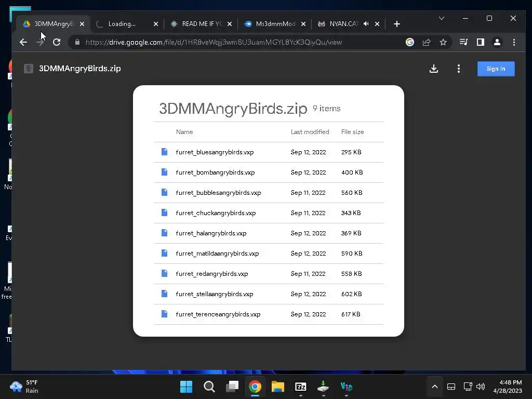
Task: Click furret_bombangrybirds.vxp file name
Action: [x=215, y=172]
